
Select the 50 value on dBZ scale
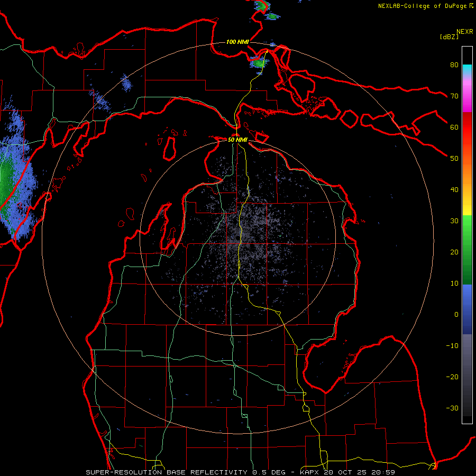[x=454, y=159]
